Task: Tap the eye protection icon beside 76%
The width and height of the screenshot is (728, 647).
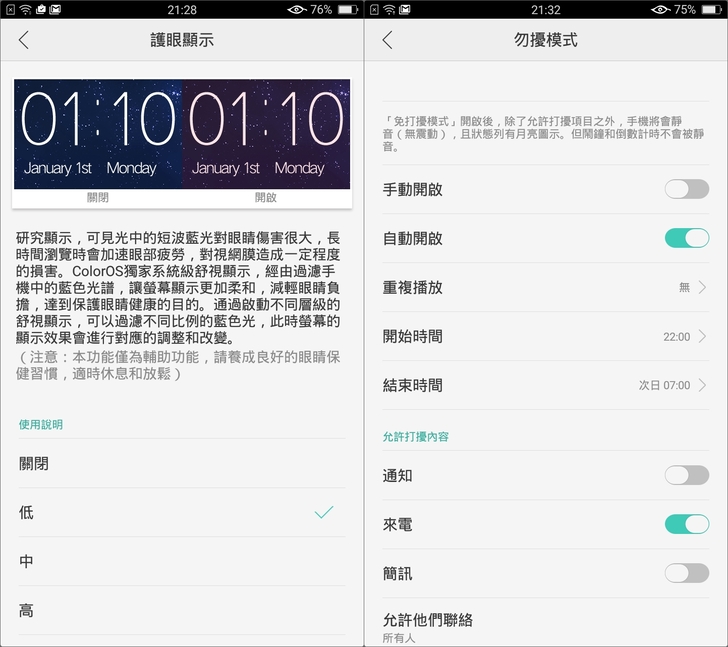Action: [x=297, y=9]
